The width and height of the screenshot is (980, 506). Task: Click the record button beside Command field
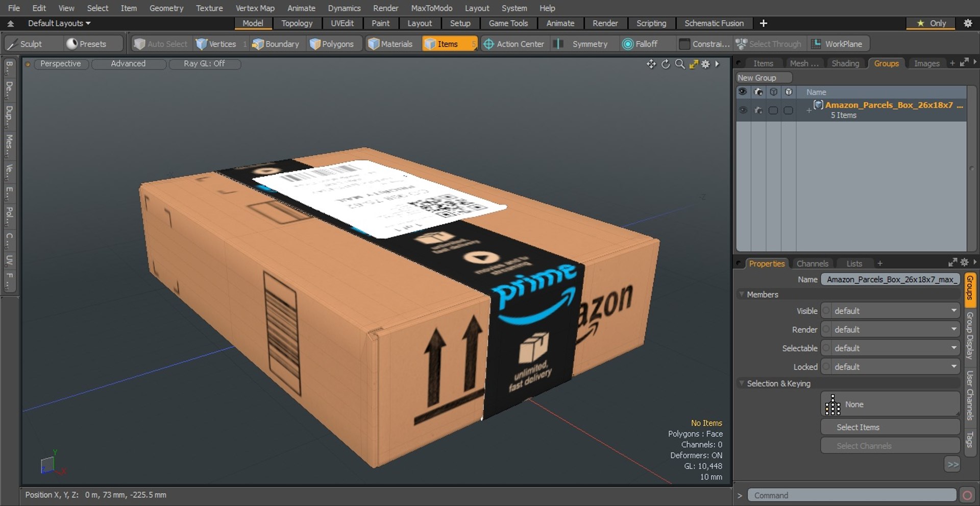(x=967, y=495)
